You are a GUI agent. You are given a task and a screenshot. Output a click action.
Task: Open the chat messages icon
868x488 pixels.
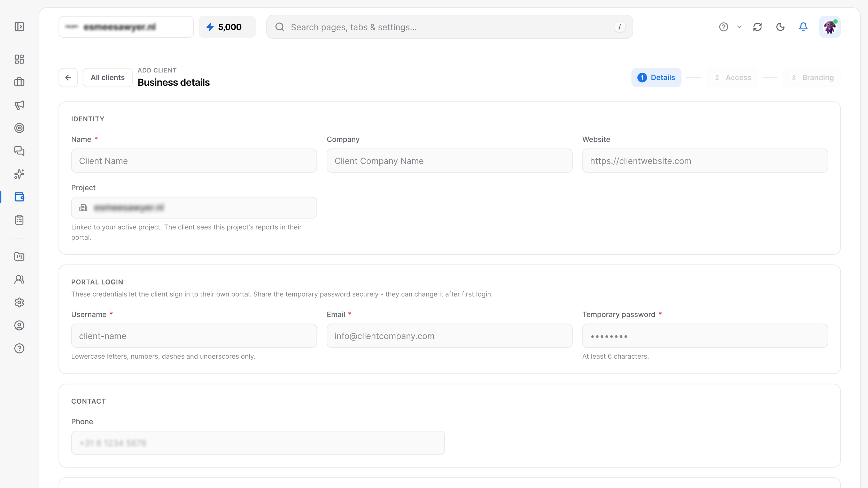tap(19, 151)
